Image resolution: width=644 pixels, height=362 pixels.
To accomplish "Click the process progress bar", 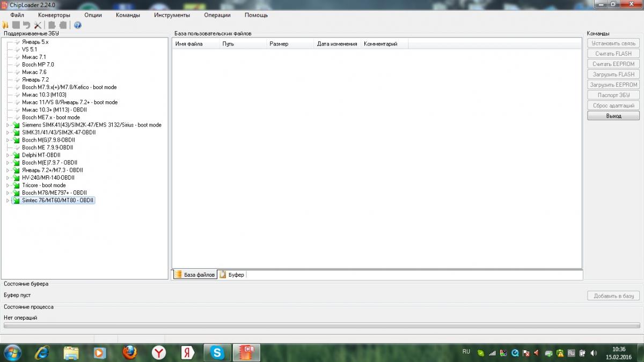I will click(321, 325).
